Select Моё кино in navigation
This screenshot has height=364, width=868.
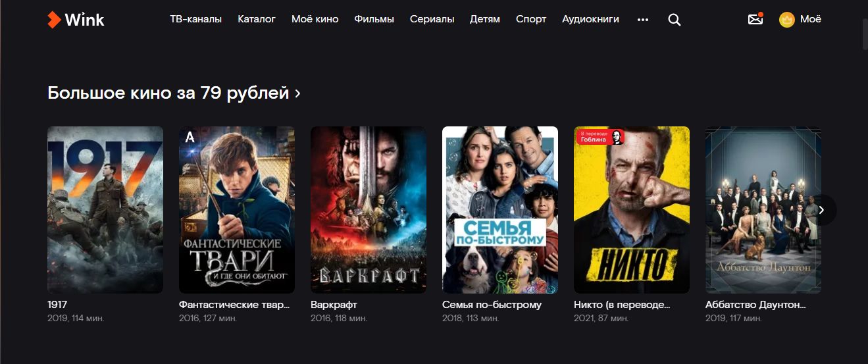click(x=315, y=19)
